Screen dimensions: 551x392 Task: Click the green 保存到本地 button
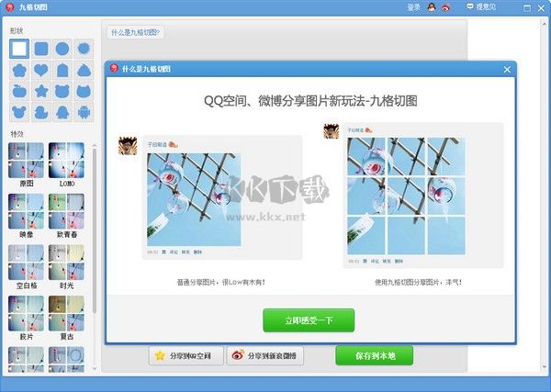click(375, 356)
